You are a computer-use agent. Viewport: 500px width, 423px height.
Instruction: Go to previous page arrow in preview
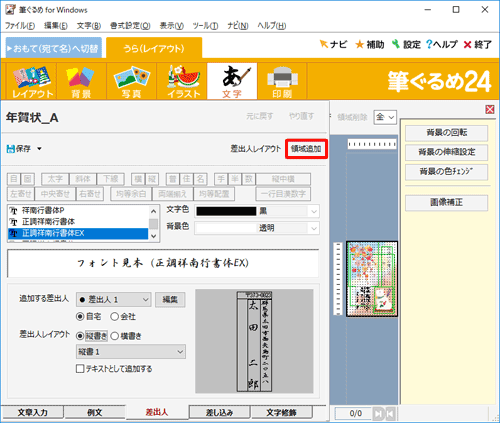click(390, 414)
